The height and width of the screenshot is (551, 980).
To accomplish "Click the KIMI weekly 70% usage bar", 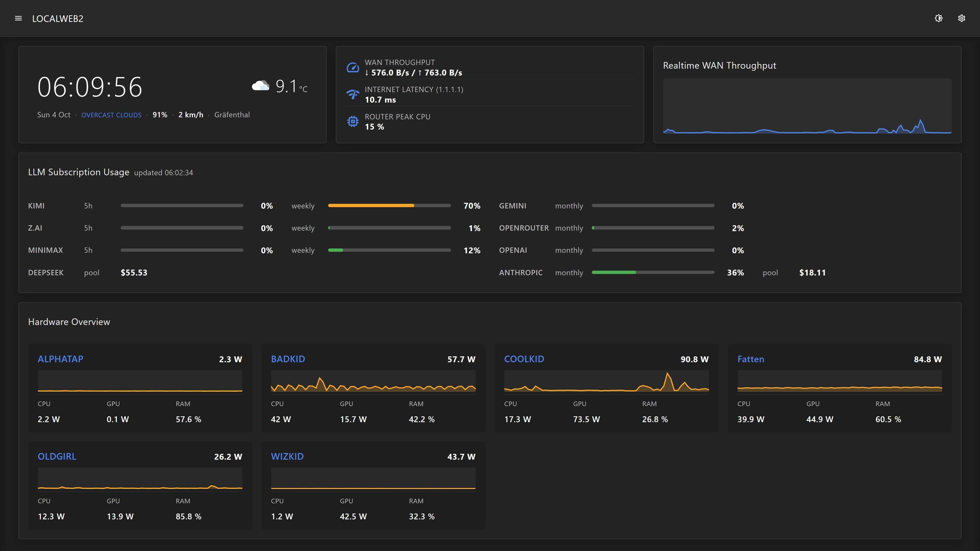I will [389, 205].
